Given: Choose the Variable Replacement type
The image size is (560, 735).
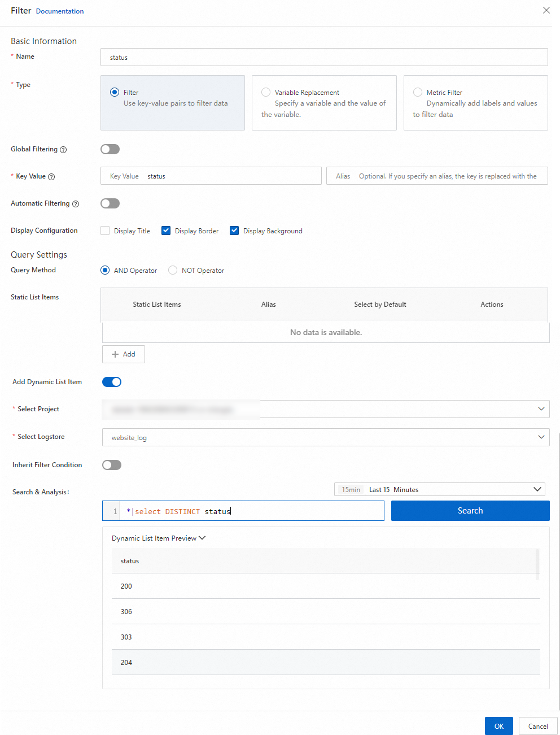Looking at the screenshot, I should [266, 92].
